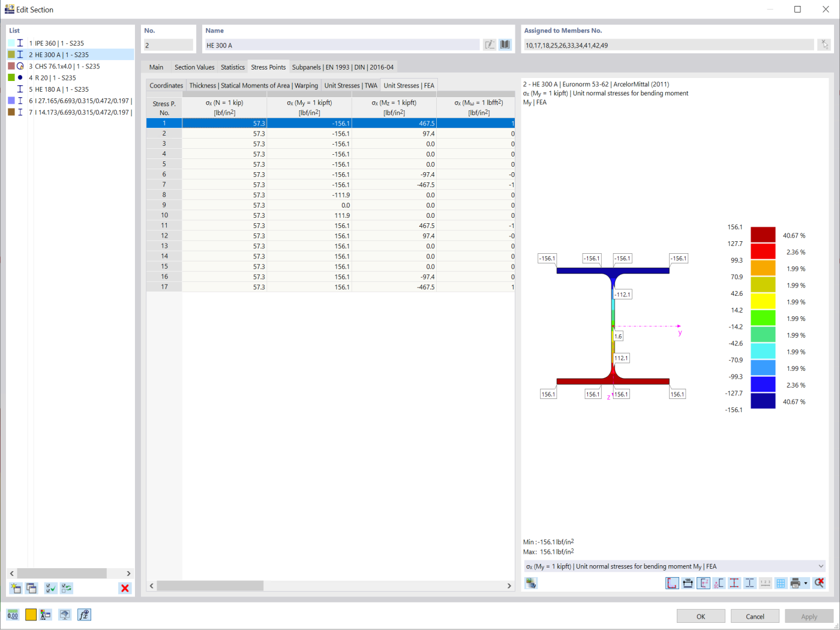This screenshot has width=840, height=630.
Task: Edit the section name using pencil icon
Action: click(490, 45)
